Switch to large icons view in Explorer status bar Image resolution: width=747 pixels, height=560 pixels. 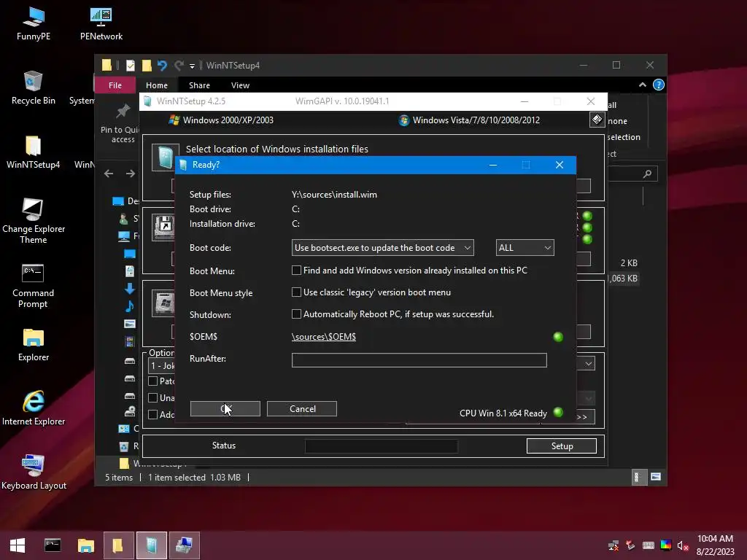pyautogui.click(x=656, y=477)
